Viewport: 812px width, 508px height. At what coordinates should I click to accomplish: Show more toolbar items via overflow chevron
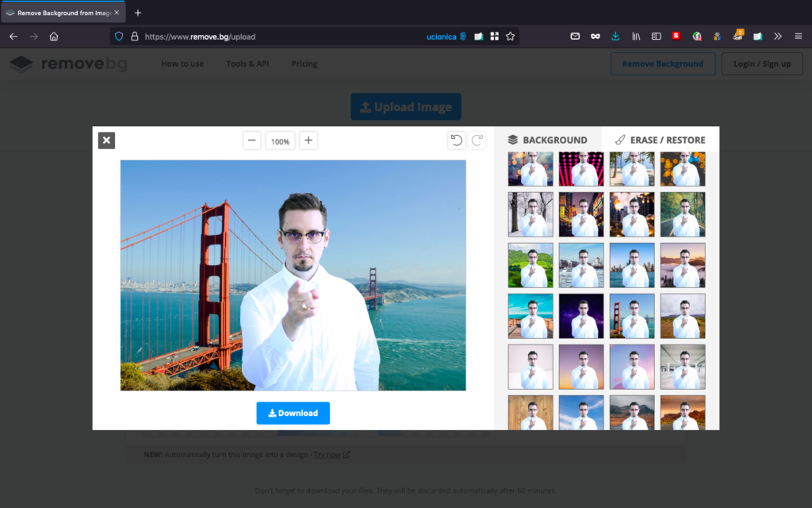coord(778,36)
